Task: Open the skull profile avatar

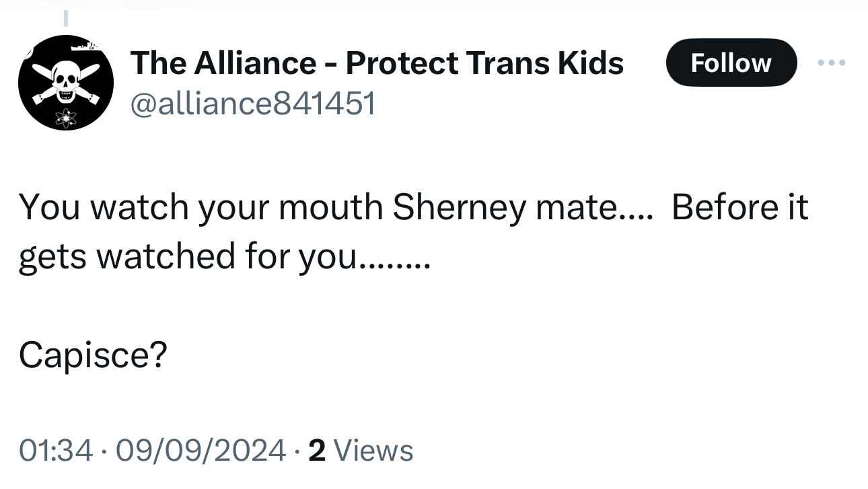Action: click(x=65, y=83)
